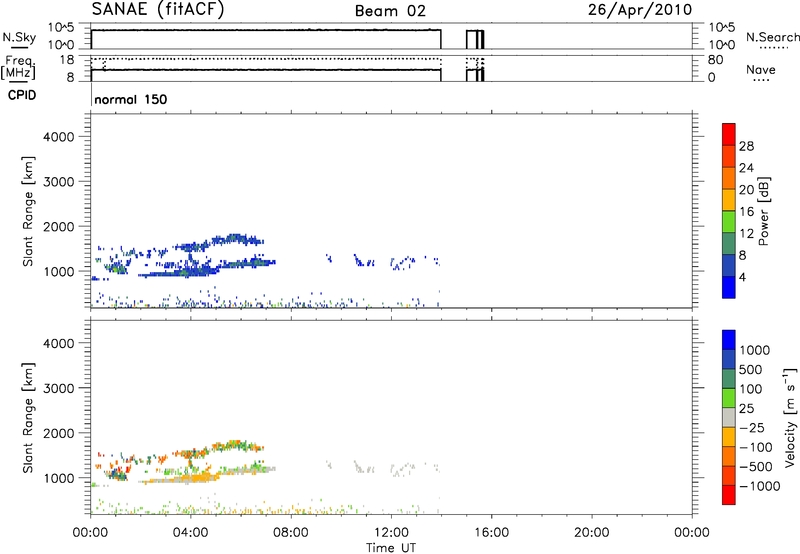Image resolution: width=800 pixels, height=554 pixels.
Task: Click the "normal 150" CPID text
Action: coord(131,99)
